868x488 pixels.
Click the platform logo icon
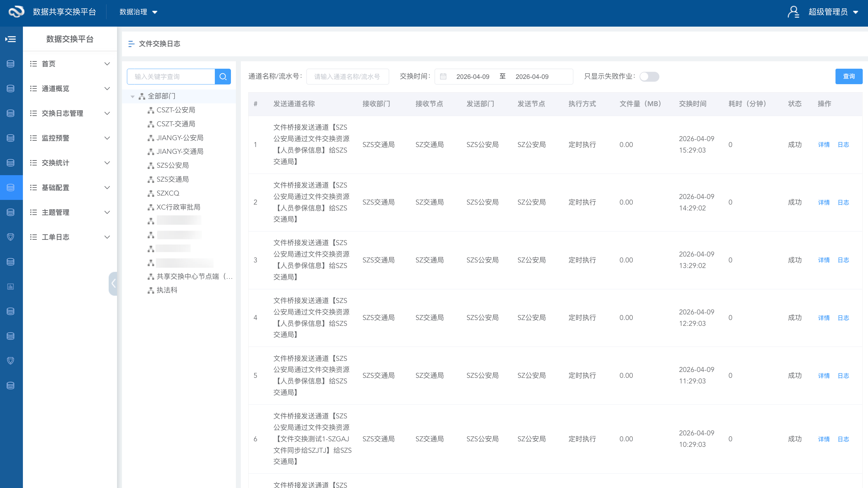point(16,12)
